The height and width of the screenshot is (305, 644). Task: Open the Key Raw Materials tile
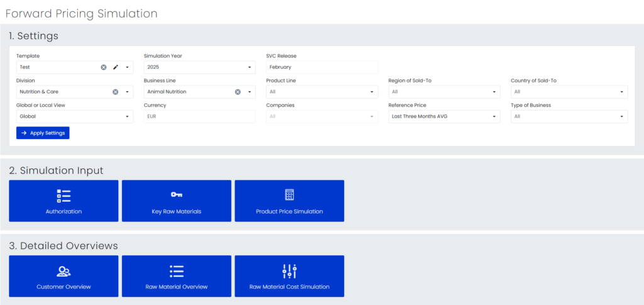click(x=177, y=201)
